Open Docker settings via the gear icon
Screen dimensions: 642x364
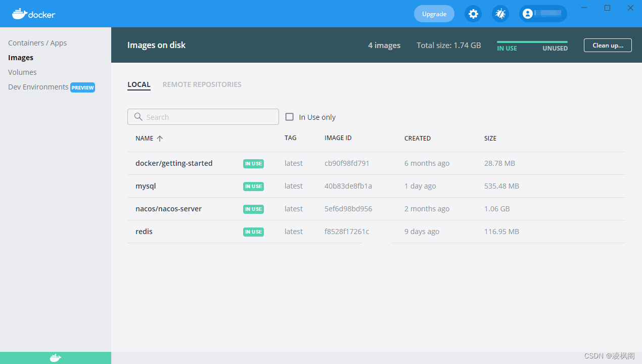pyautogui.click(x=473, y=14)
